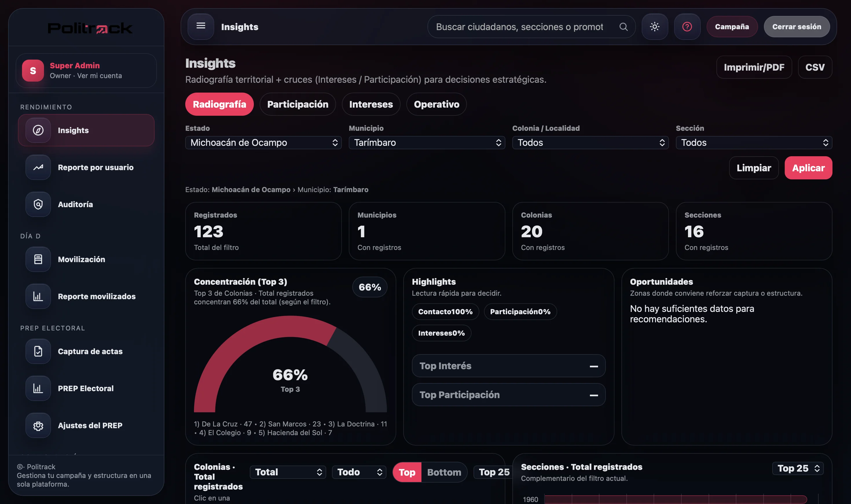Open Insights via the compass icon
The width and height of the screenshot is (851, 504).
point(38,130)
